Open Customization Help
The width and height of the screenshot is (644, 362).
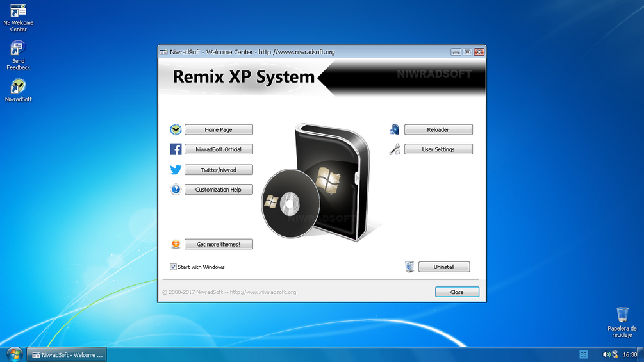tap(219, 189)
